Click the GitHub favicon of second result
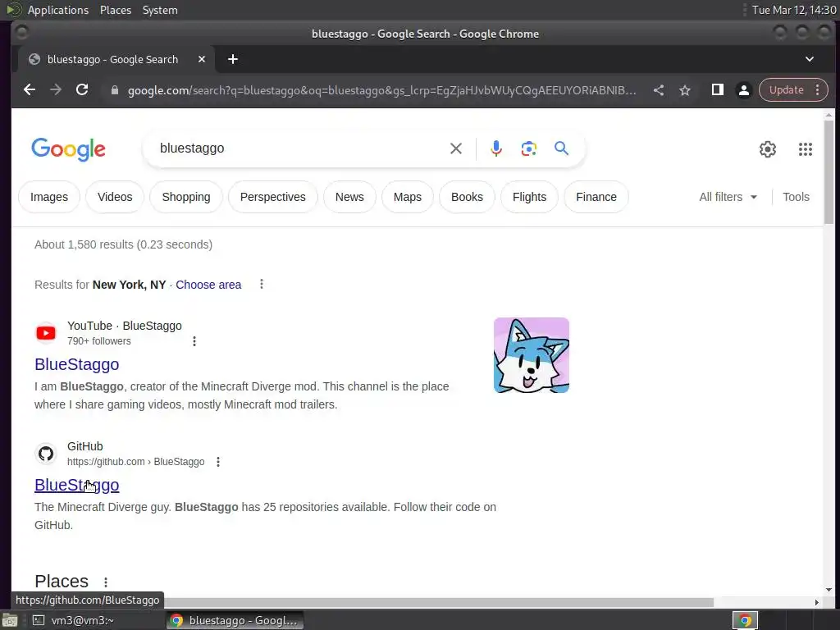This screenshot has height=630, width=840. [x=46, y=454]
